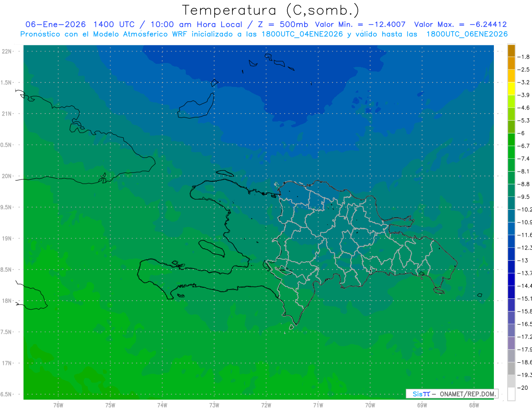
Task: Click the -13 legend value
Action: 523,261
